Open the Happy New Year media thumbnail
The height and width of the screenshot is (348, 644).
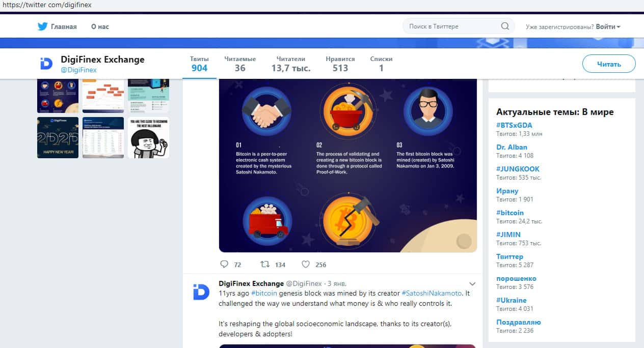[x=58, y=137]
